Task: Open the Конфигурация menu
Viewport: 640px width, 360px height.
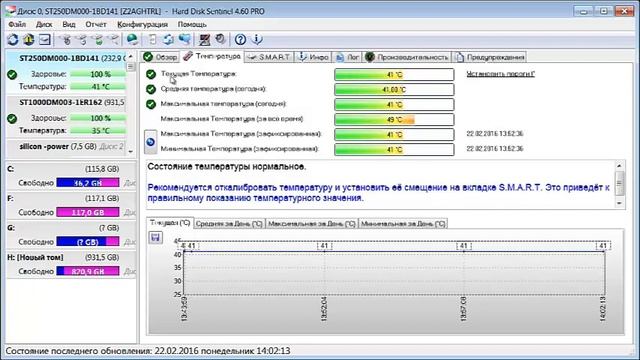Action: tap(142, 24)
